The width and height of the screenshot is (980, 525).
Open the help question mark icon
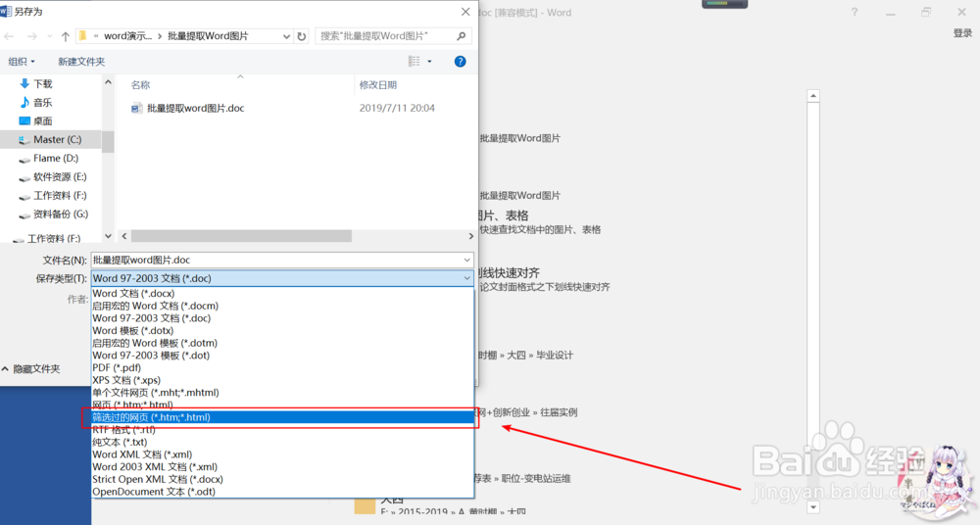coord(460,62)
